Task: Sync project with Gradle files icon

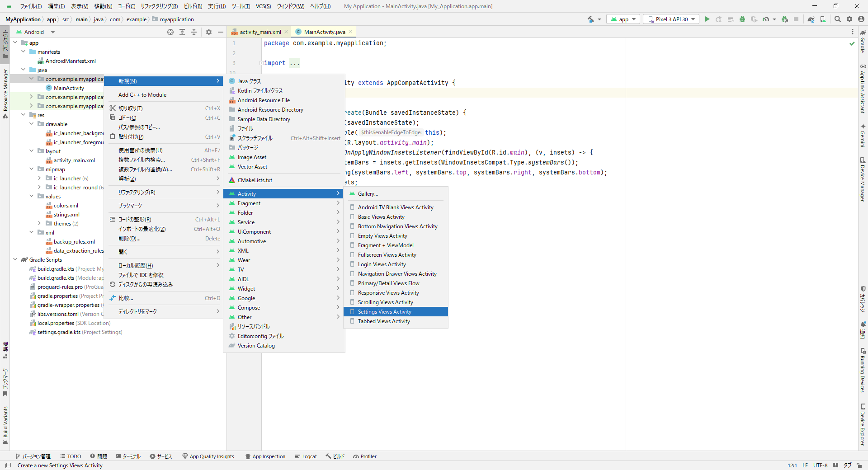Action: [x=811, y=19]
